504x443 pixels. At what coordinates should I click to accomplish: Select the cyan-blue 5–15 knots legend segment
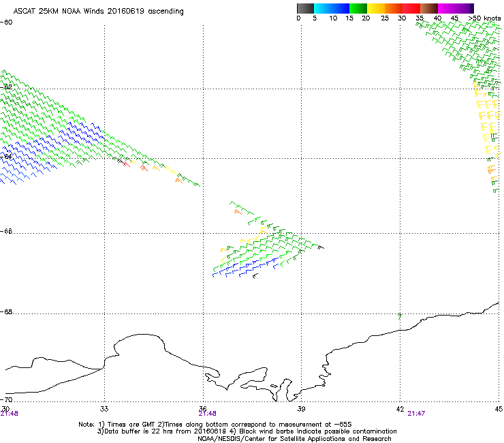(x=332, y=8)
